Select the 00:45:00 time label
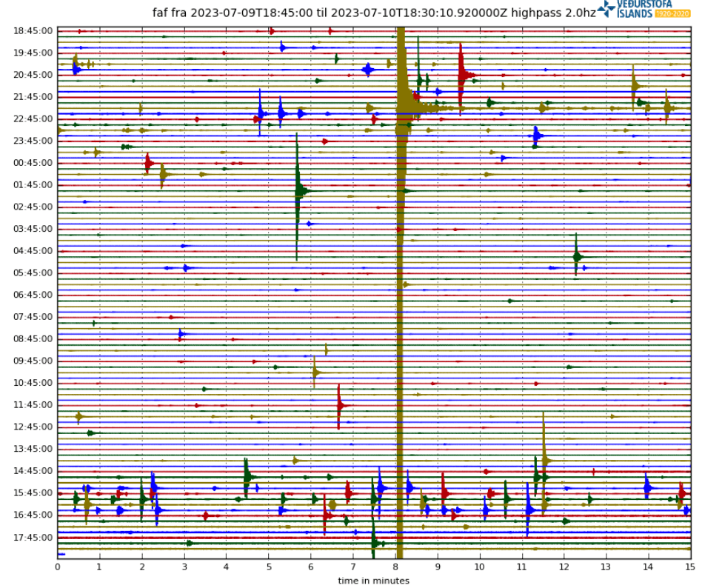This screenshot has height=588, width=702. click(x=33, y=163)
